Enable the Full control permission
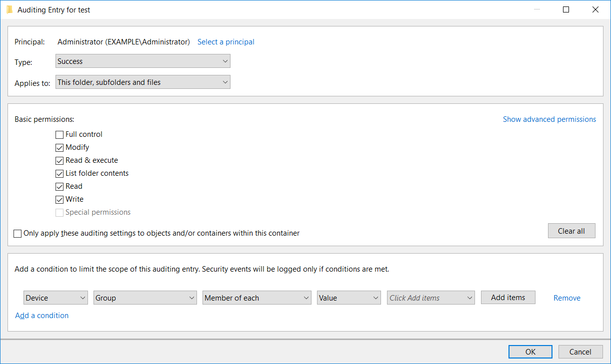Viewport: 611px width, 364px height. click(x=59, y=134)
